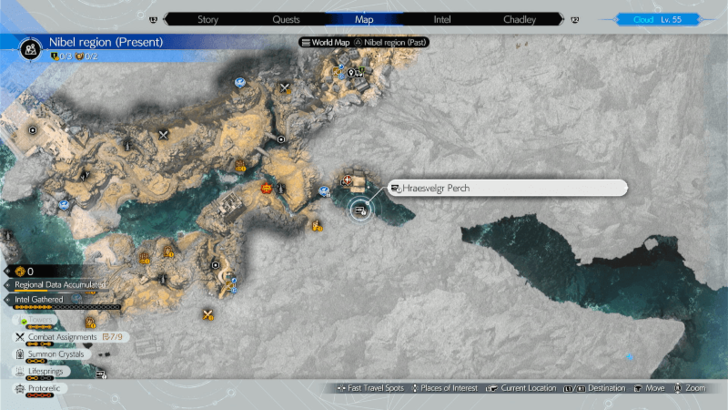Select crossed-swords combat marker at map bottom
The height and width of the screenshot is (410, 728).
(x=208, y=315)
